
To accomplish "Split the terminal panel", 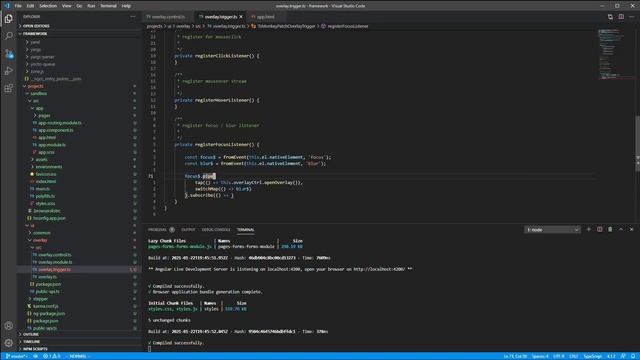I will tap(600, 229).
